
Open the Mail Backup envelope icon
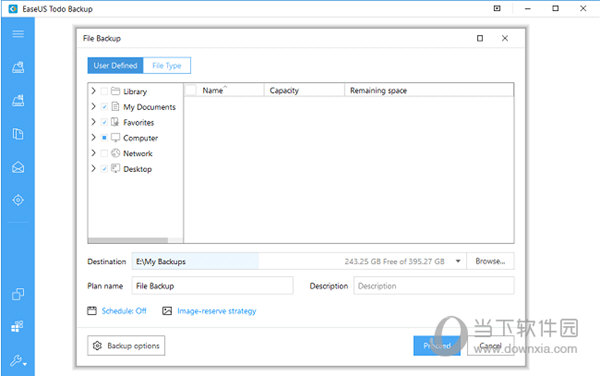click(18, 167)
